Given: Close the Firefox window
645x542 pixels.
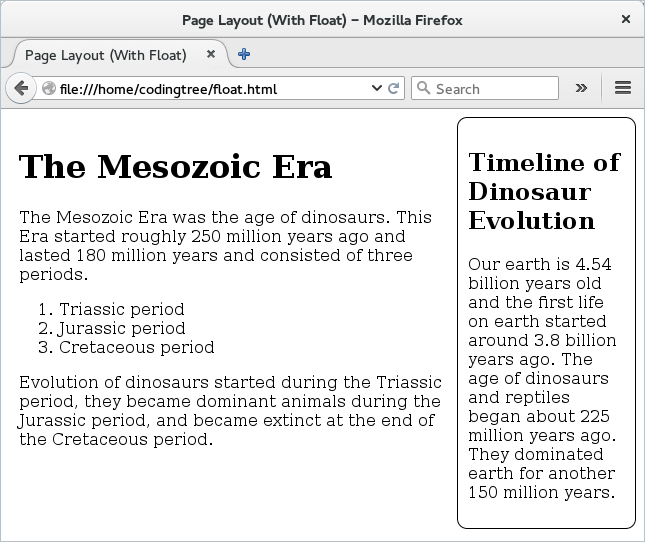Looking at the screenshot, I should [x=626, y=19].
